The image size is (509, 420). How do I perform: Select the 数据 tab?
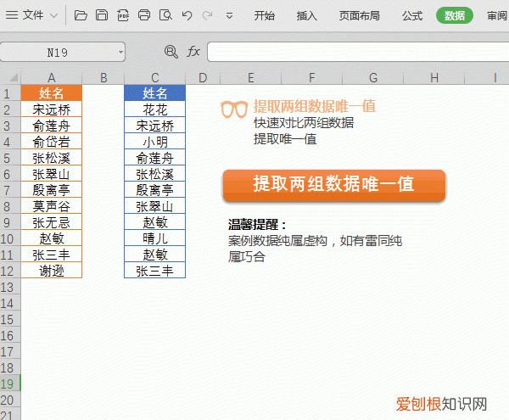point(455,15)
